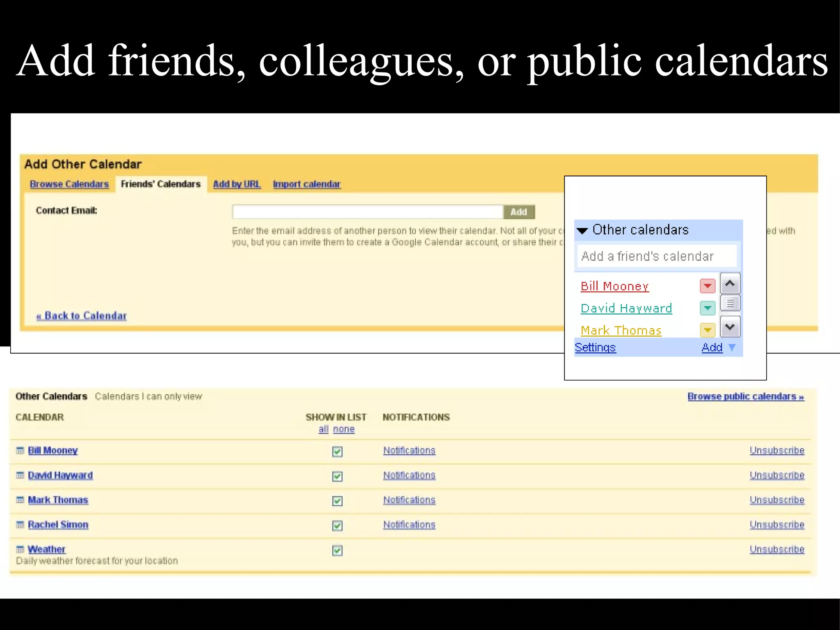Unsubscribe from David Hayward calendar

[x=777, y=475]
